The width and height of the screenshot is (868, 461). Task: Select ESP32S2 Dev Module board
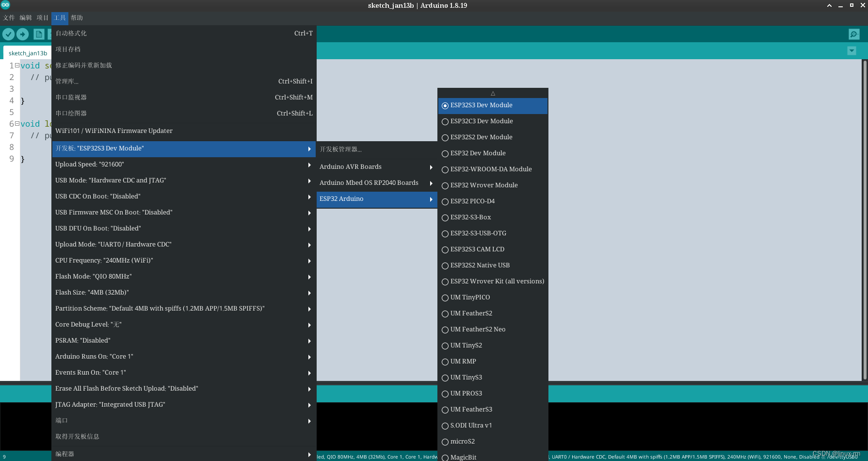(493, 137)
